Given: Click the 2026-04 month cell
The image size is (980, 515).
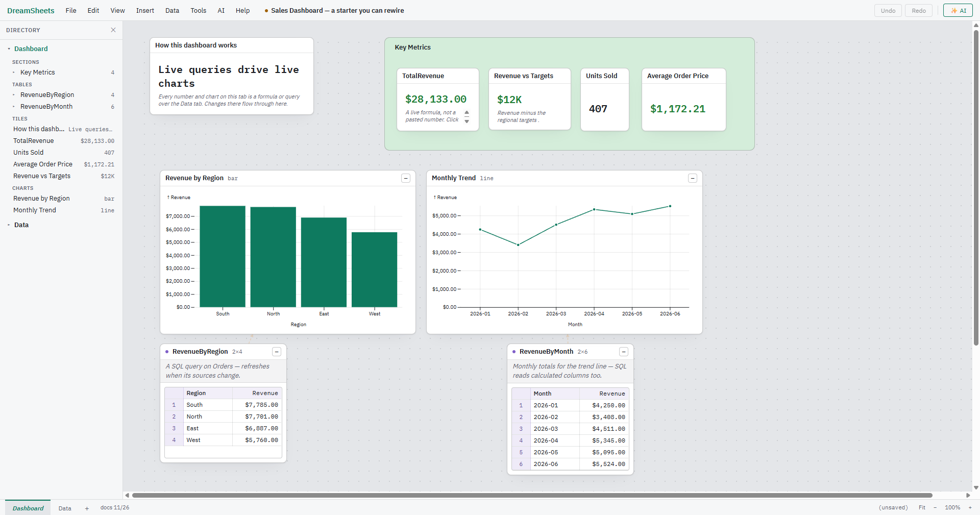Looking at the screenshot, I should (554, 441).
